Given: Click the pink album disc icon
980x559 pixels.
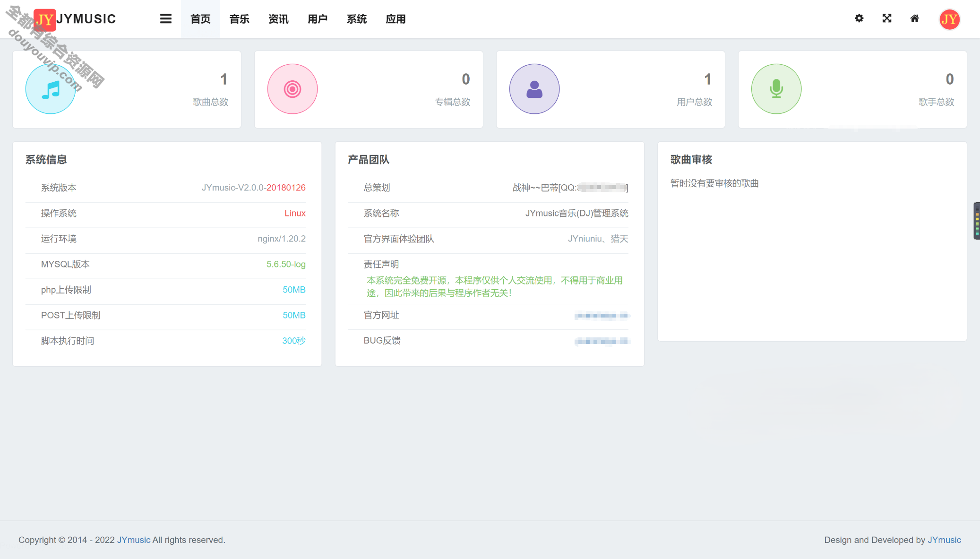Looking at the screenshot, I should click(292, 89).
